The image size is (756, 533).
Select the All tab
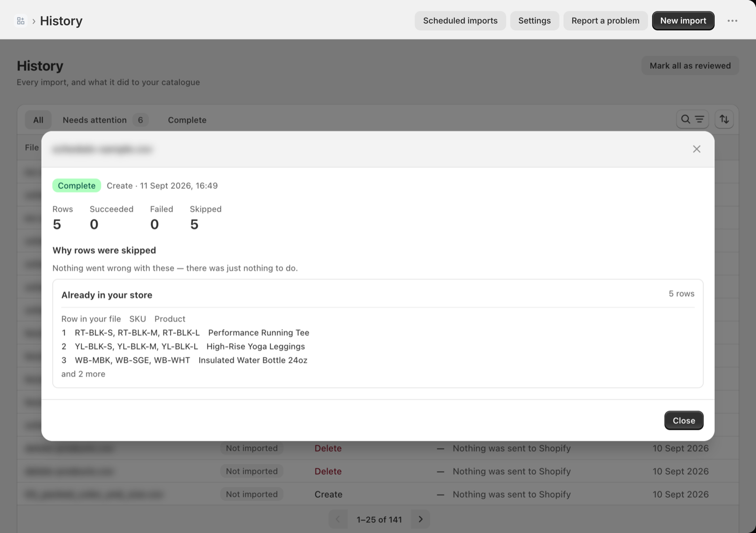pos(38,120)
